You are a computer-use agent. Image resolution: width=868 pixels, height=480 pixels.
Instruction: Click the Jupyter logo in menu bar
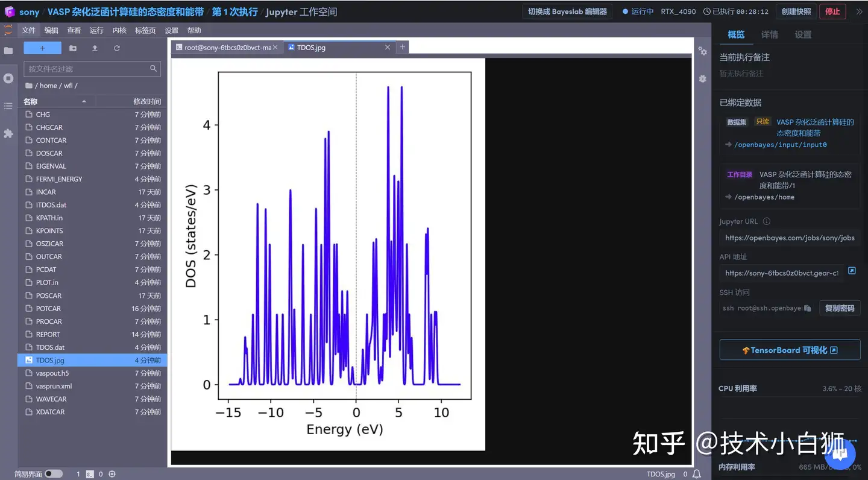(x=8, y=30)
